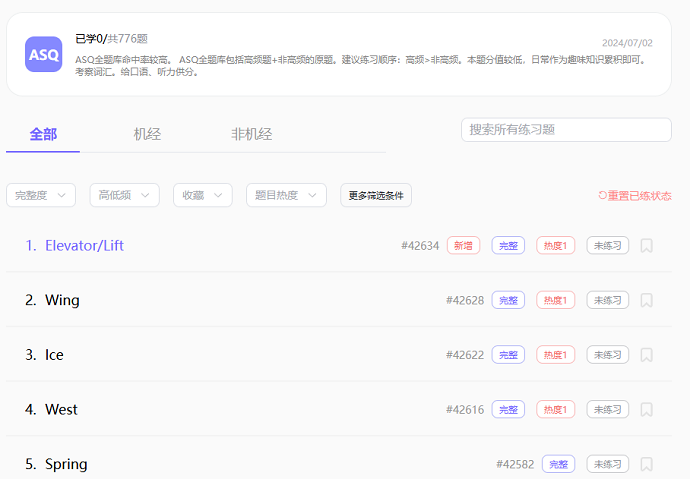Click the 完整 tag on Ice row

[x=508, y=355]
